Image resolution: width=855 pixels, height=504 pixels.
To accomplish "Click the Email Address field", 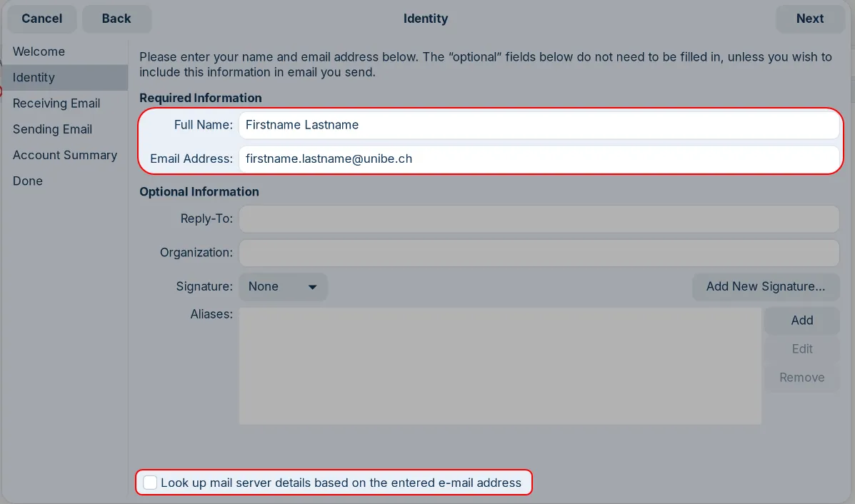I will click(x=539, y=158).
